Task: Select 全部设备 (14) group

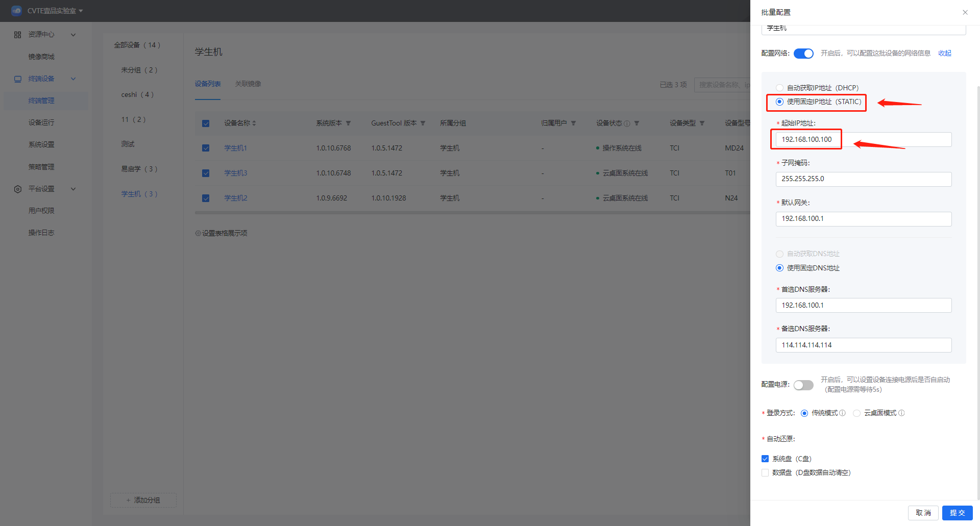Action: [x=137, y=45]
